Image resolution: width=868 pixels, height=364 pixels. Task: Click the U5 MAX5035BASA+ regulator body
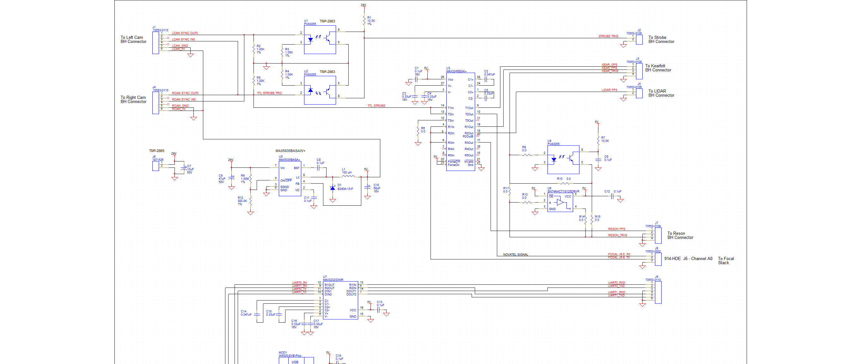290,179
